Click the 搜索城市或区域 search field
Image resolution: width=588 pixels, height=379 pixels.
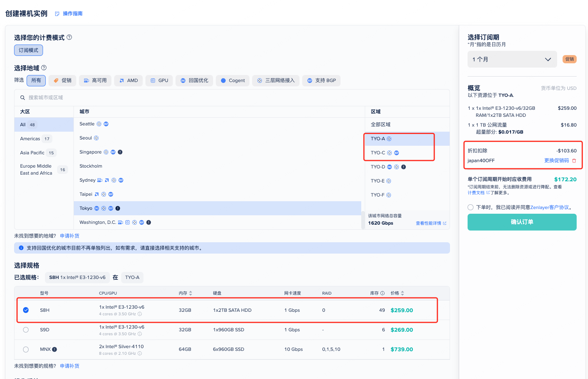tap(235, 98)
